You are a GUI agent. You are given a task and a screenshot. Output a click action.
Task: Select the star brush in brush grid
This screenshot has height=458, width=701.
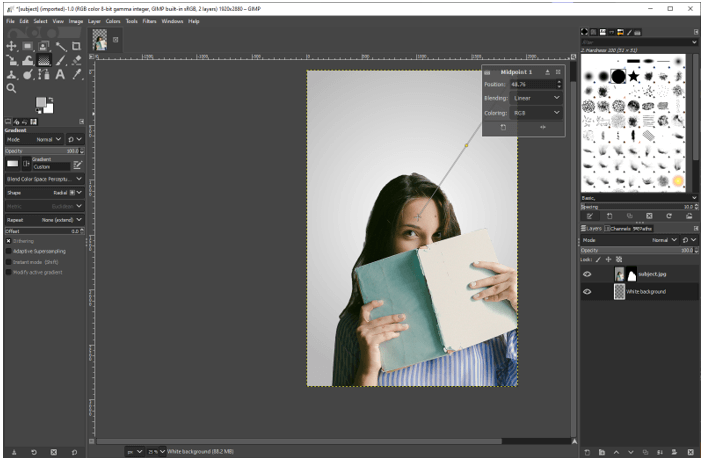tap(633, 76)
